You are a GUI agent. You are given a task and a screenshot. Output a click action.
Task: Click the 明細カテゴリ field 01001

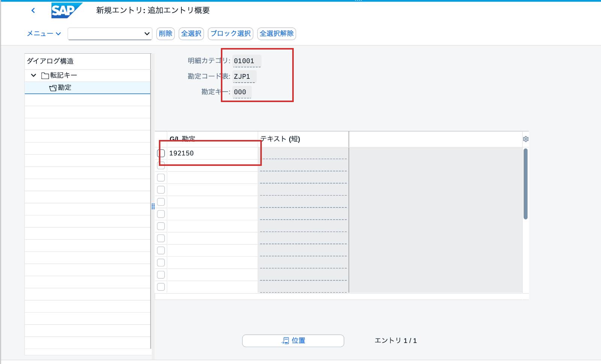pos(247,61)
